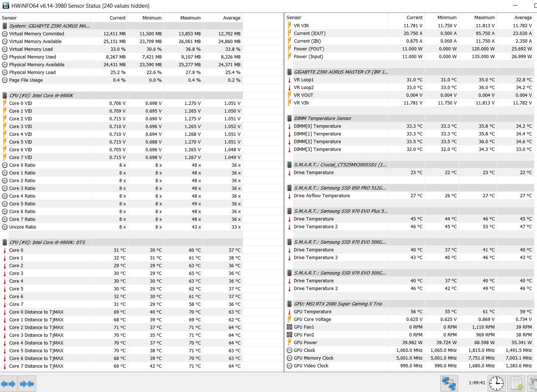The width and height of the screenshot is (537, 392).
Task: Select the Physical Memory Available row
Action: pos(122,64)
